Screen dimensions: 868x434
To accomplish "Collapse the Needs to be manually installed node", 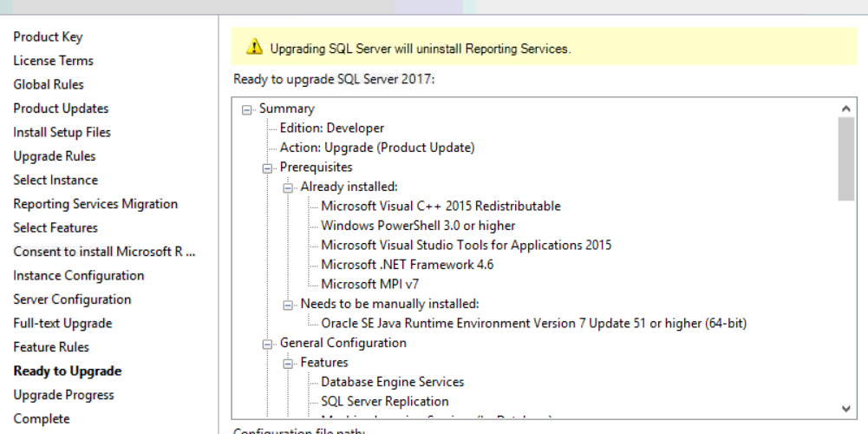I will tap(289, 305).
